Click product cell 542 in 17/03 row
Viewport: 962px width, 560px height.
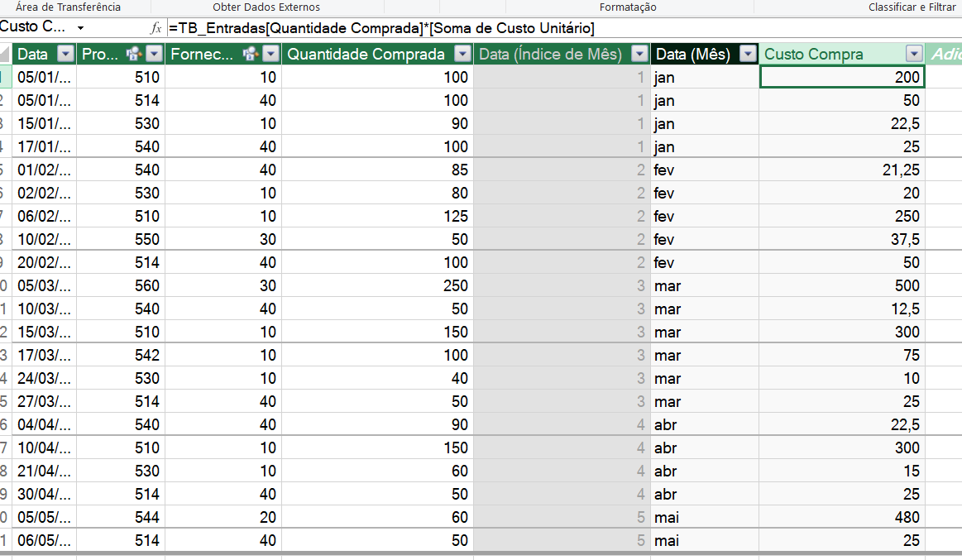[121, 355]
